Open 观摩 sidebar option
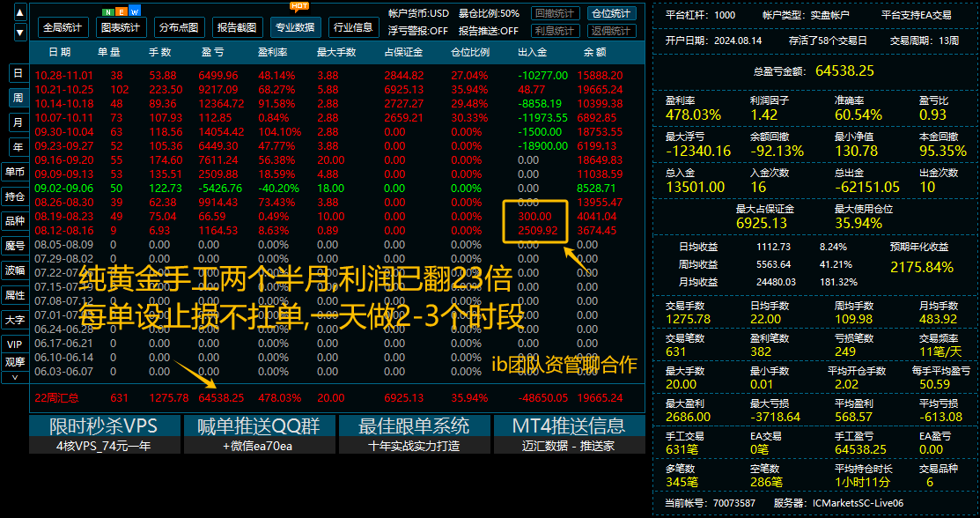Screen dimensions: 980x518 [15, 361]
